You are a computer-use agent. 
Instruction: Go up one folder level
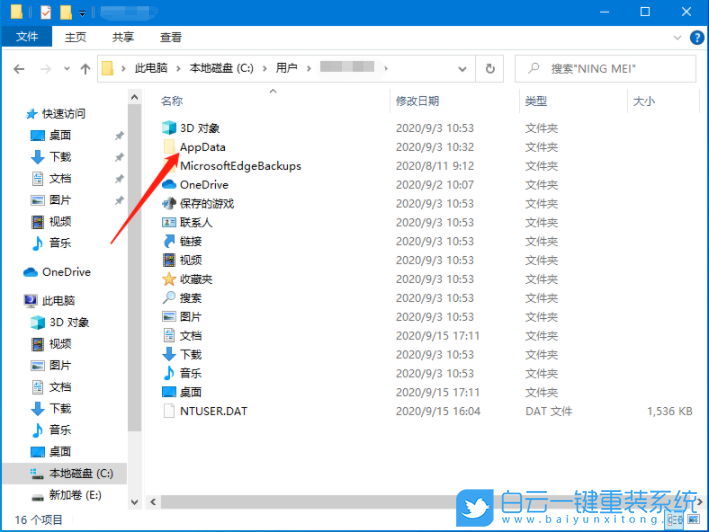85,69
